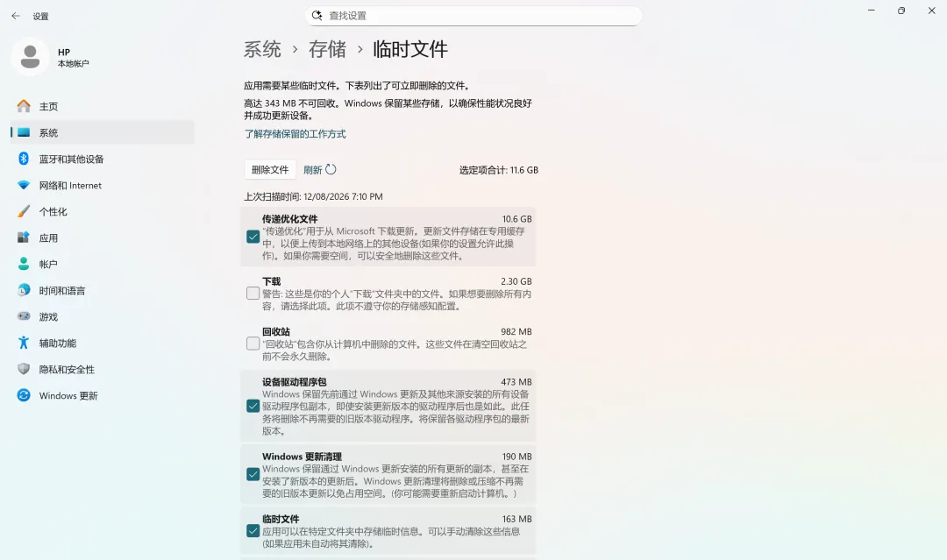The width and height of the screenshot is (947, 560).
Task: Click the Accounts (帐户) person icon
Action: 24,264
